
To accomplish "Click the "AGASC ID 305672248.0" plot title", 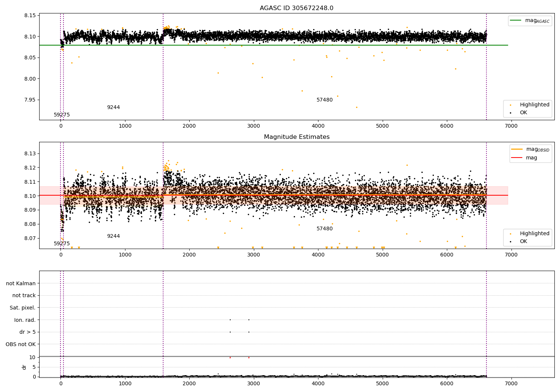I will pyautogui.click(x=296, y=8).
